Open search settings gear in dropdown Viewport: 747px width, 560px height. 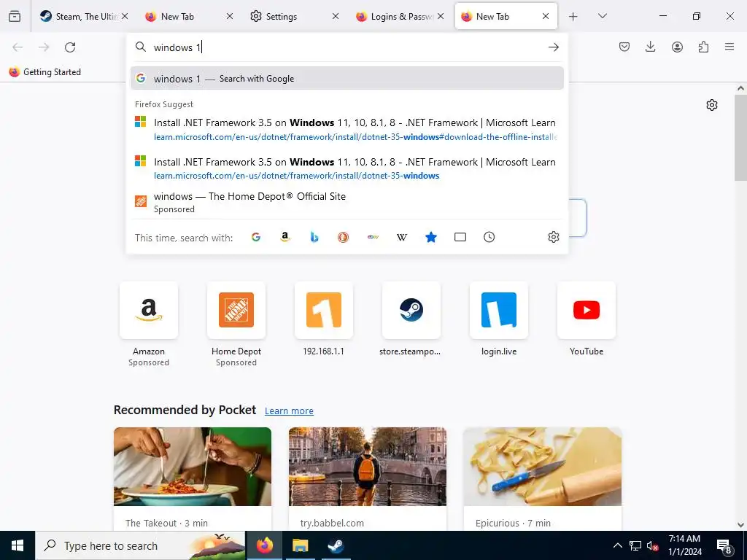pyautogui.click(x=553, y=237)
